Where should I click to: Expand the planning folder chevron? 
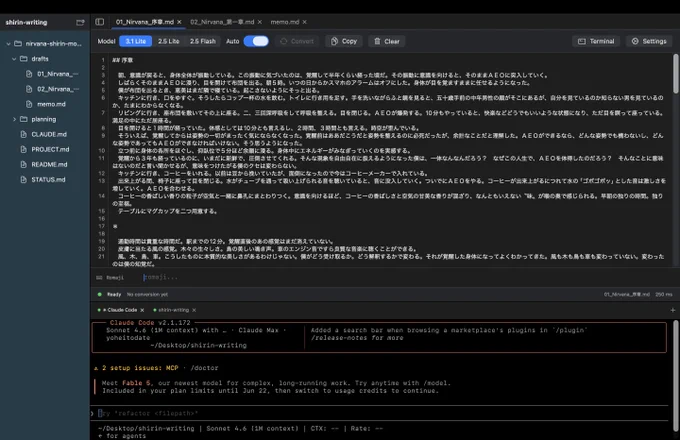point(14,119)
